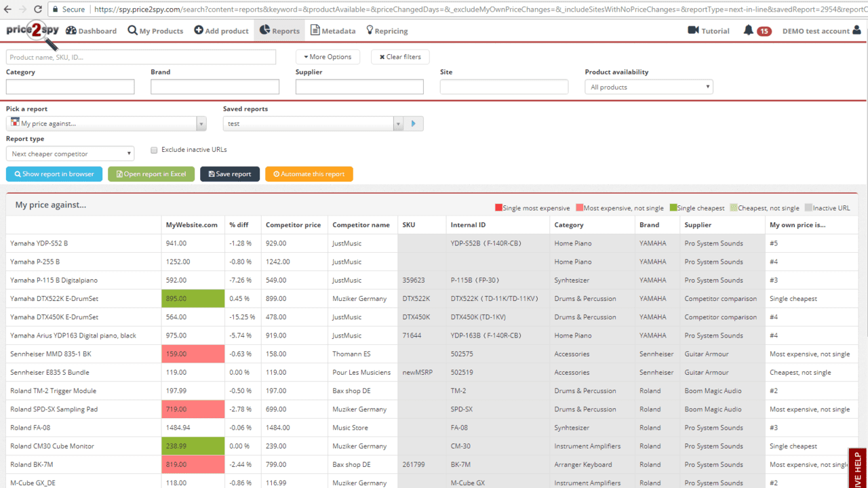Toggle Exclude inactive URLs checkbox

tap(154, 150)
